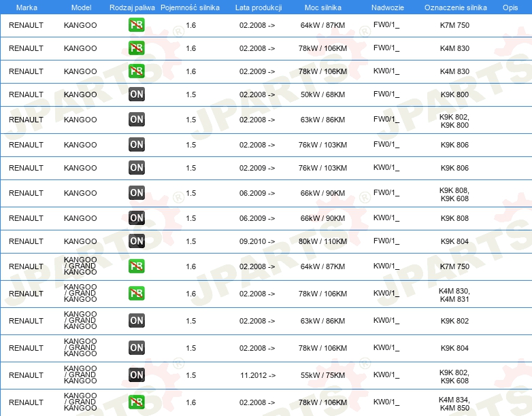The image size is (532, 416).
Task: Select the engine code K4M 830, K4M 831
Action: point(454,295)
